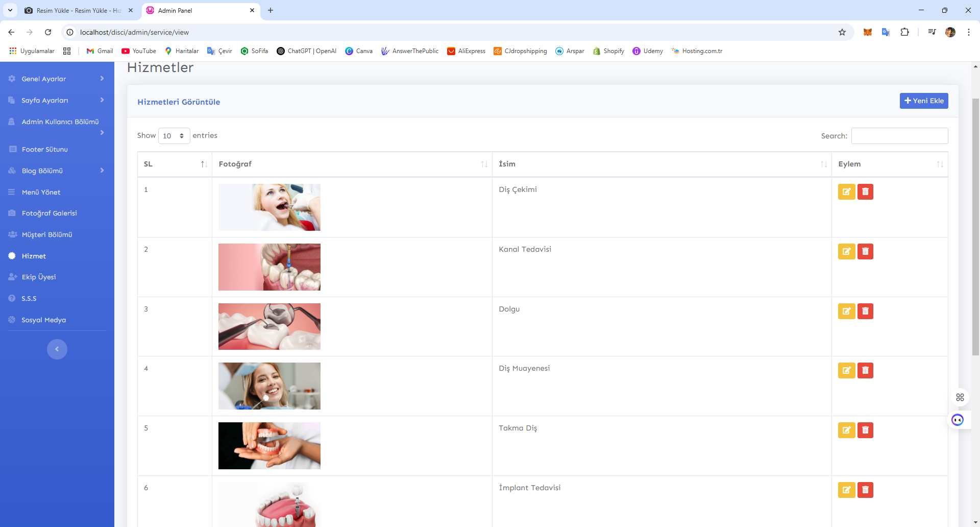Reload the page using the refresh icon
Screen dimensions: 980x527
pos(48,32)
